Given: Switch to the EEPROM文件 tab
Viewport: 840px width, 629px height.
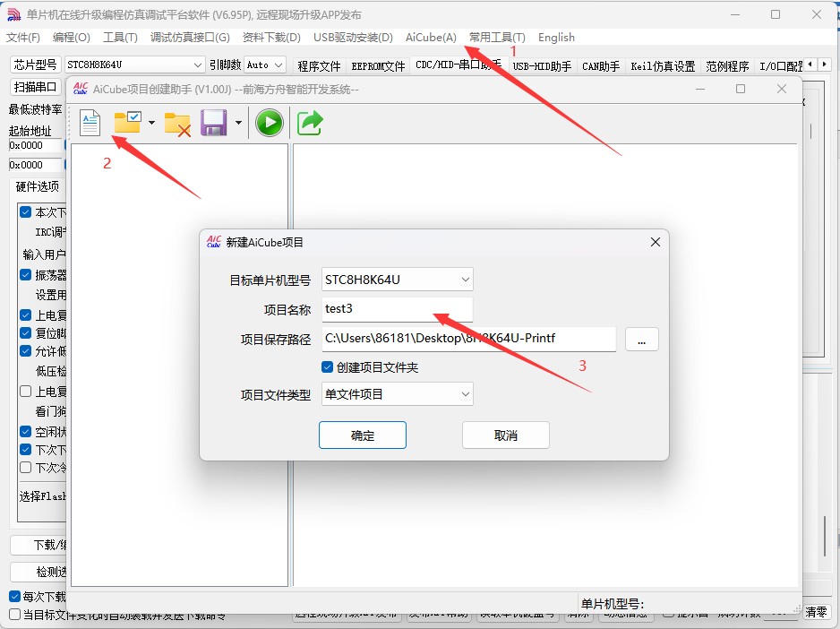Looking at the screenshot, I should (378, 66).
